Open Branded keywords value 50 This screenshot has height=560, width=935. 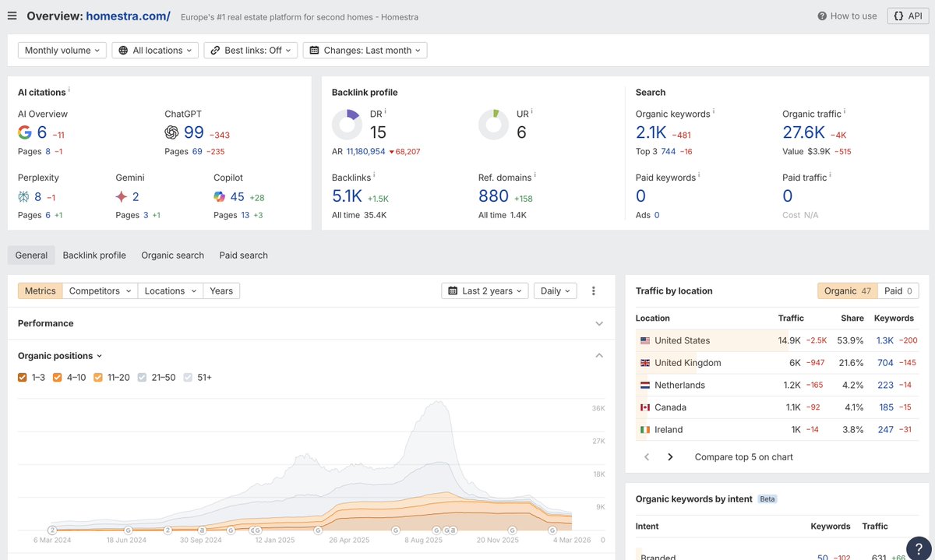tap(823, 557)
